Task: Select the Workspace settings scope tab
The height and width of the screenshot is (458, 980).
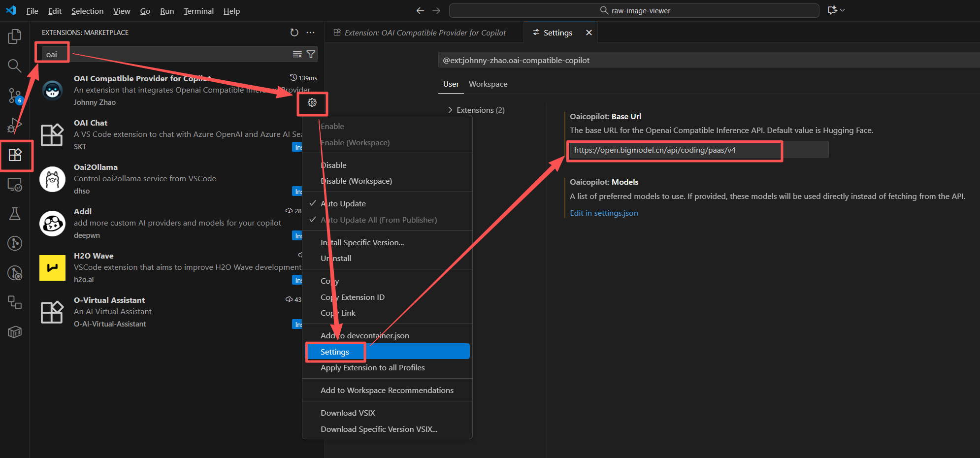Action: pos(488,84)
